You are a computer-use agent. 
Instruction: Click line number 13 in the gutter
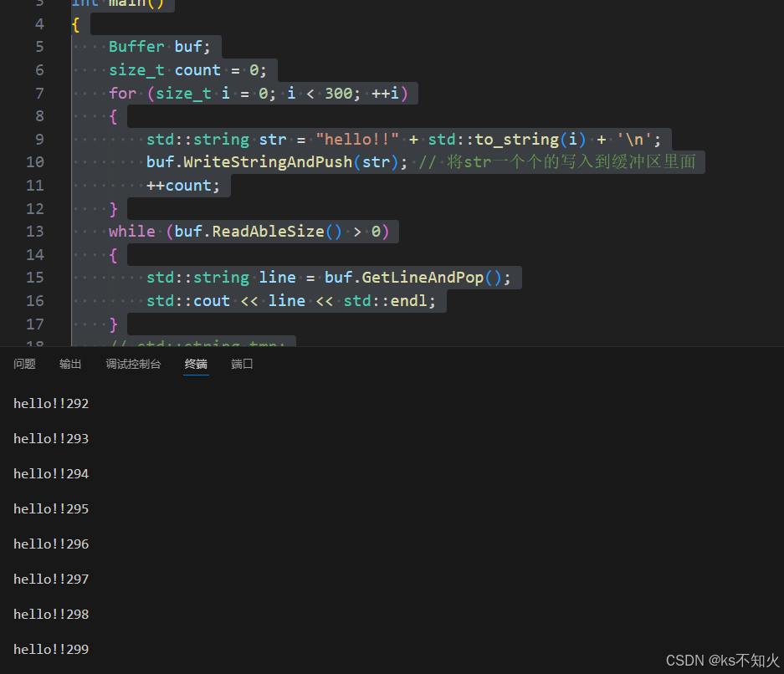(x=35, y=232)
